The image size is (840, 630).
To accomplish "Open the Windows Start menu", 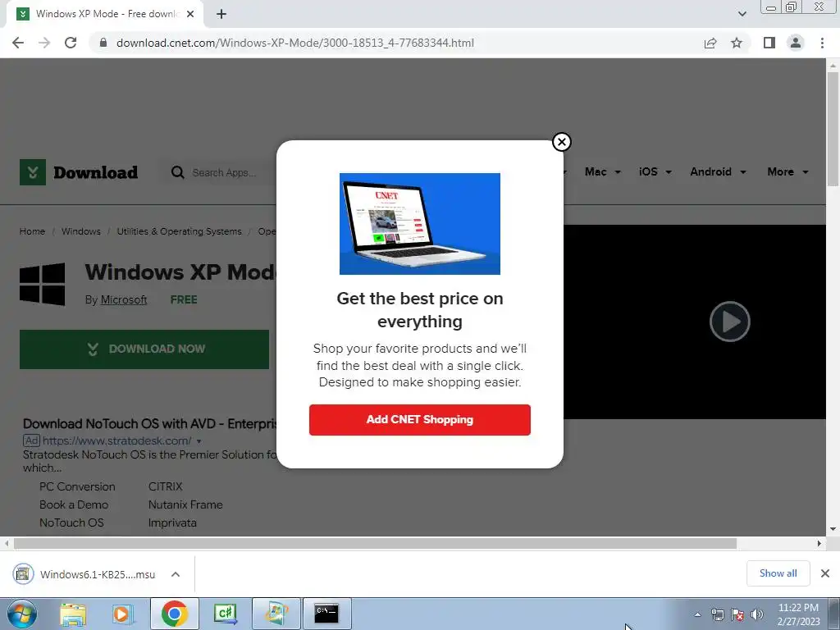I will pos(22,614).
